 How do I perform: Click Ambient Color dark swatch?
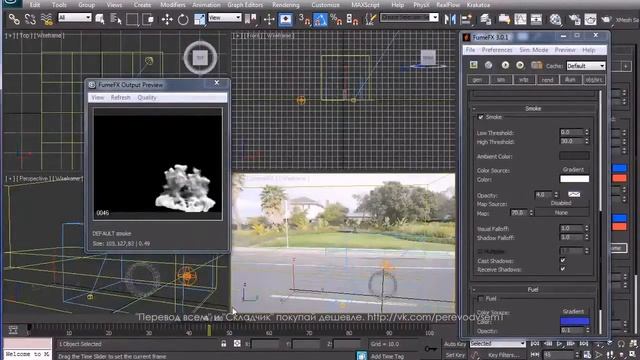[574, 156]
